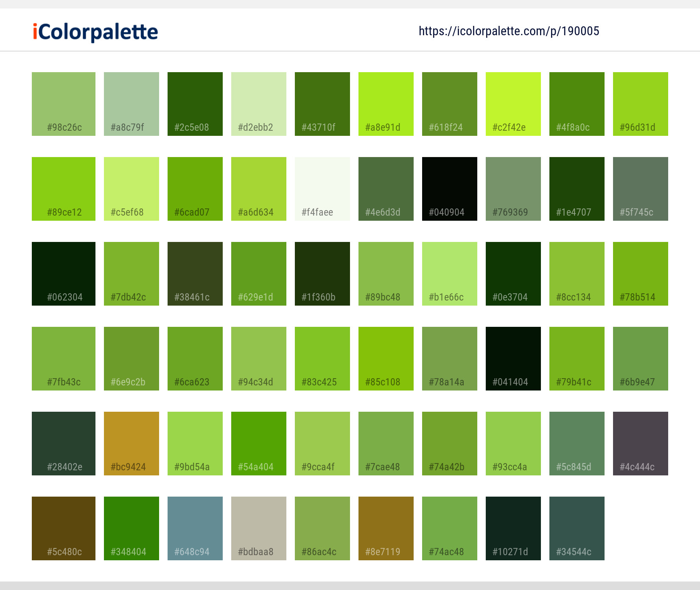Select the very dark #041404 swatch
This screenshot has width=700, height=590.
(x=513, y=359)
